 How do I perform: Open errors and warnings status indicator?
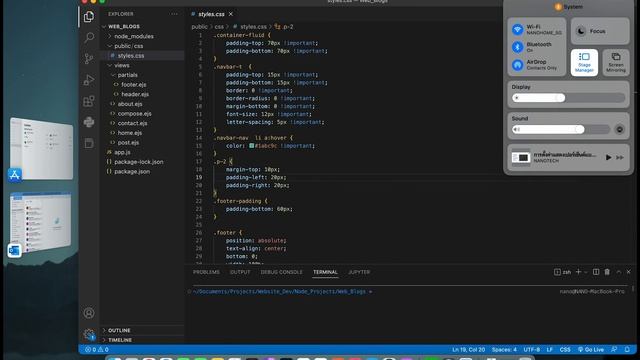(x=97, y=349)
